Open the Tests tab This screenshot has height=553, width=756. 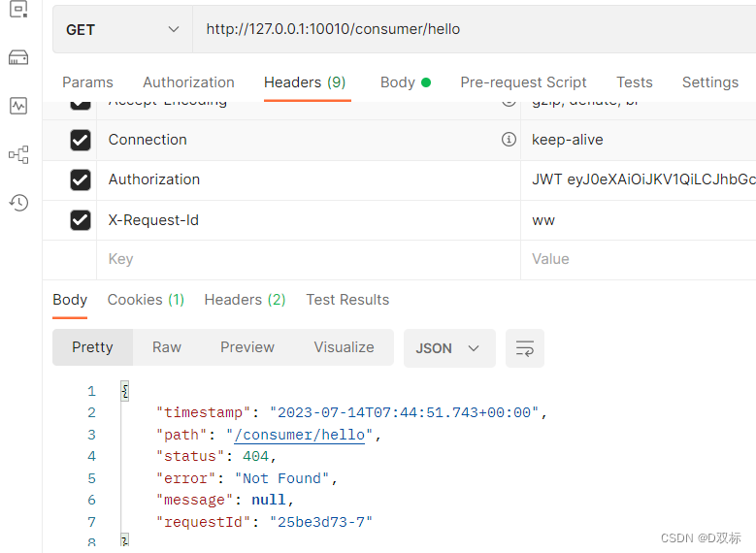coord(634,82)
